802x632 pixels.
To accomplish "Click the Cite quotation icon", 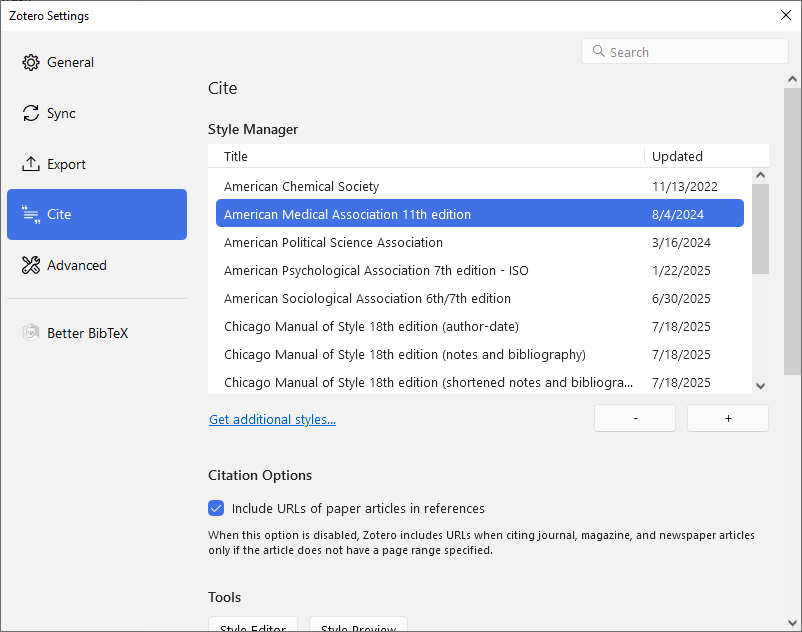I will point(31,214).
